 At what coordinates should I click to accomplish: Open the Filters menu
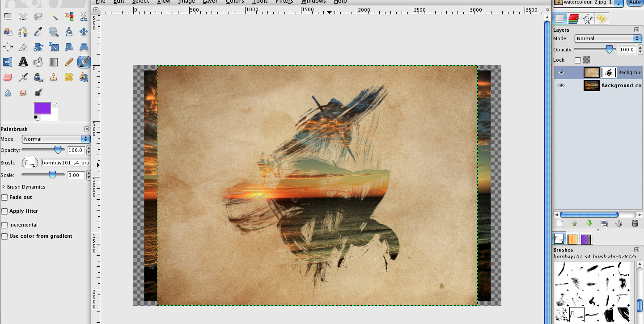[x=284, y=2]
